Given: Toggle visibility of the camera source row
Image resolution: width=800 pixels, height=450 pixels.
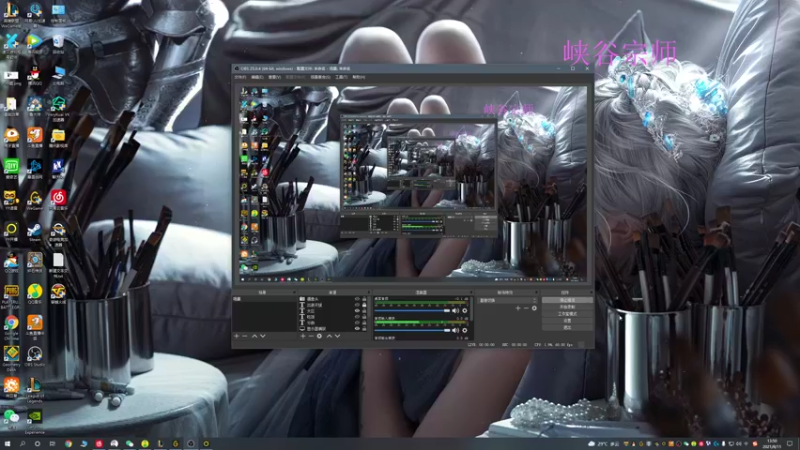Looking at the screenshot, I should click(357, 299).
